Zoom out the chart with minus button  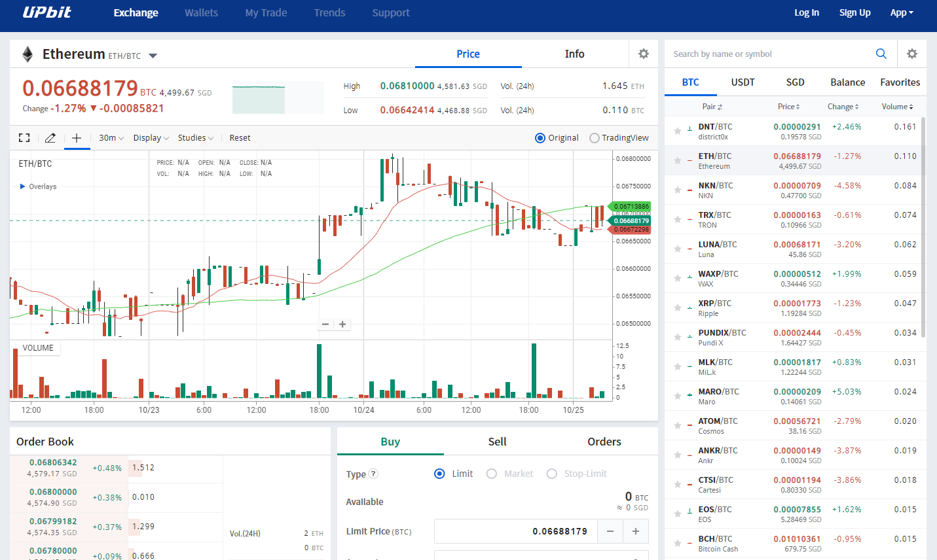[x=325, y=324]
